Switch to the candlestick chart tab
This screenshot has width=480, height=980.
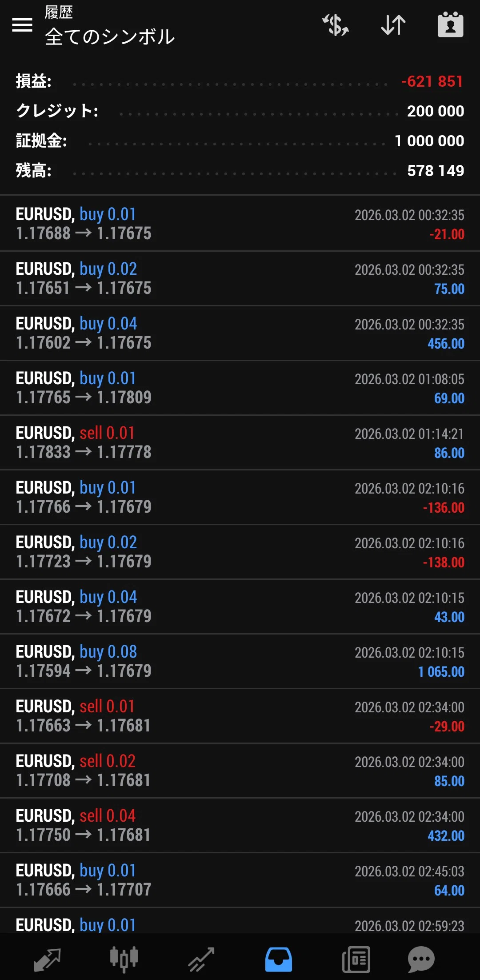click(x=124, y=960)
